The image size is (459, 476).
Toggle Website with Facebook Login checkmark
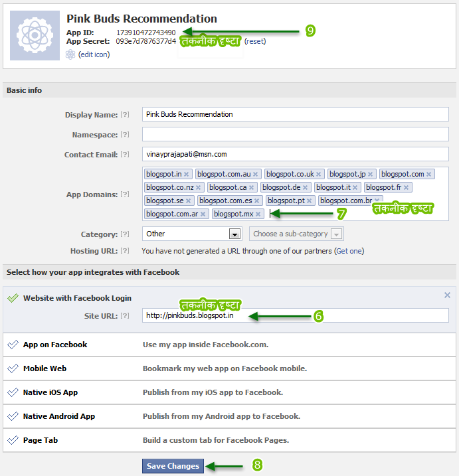pos(13,298)
